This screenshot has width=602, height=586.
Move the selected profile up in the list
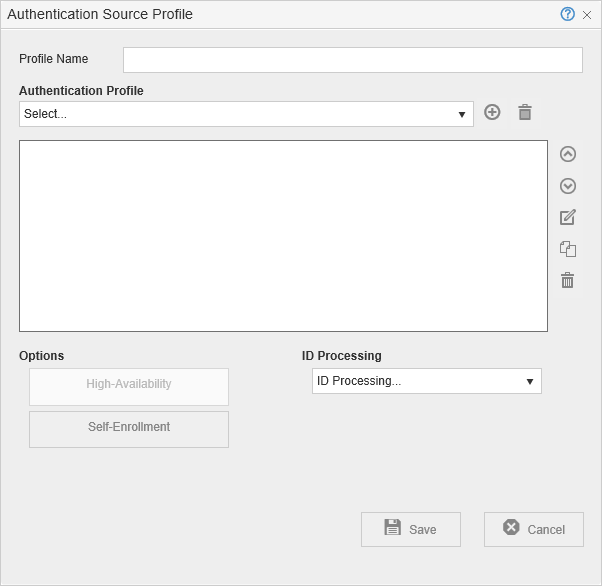pyautogui.click(x=568, y=154)
